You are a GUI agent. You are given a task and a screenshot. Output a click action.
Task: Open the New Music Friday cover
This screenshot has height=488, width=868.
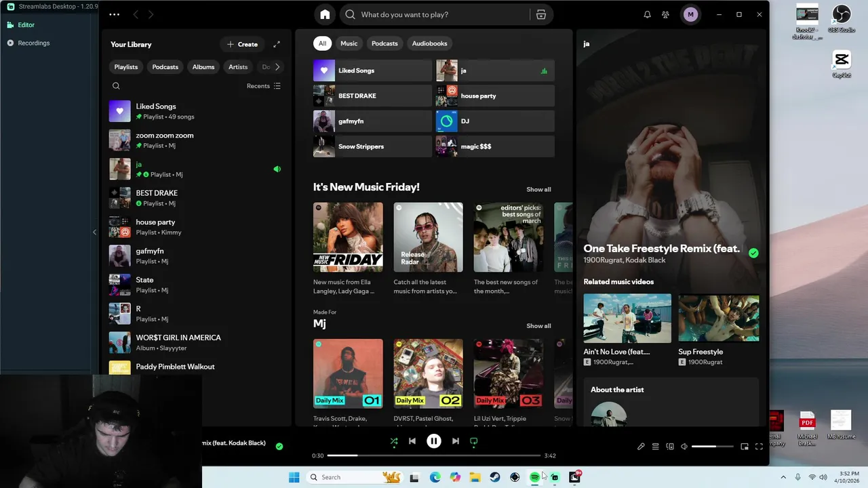(348, 237)
